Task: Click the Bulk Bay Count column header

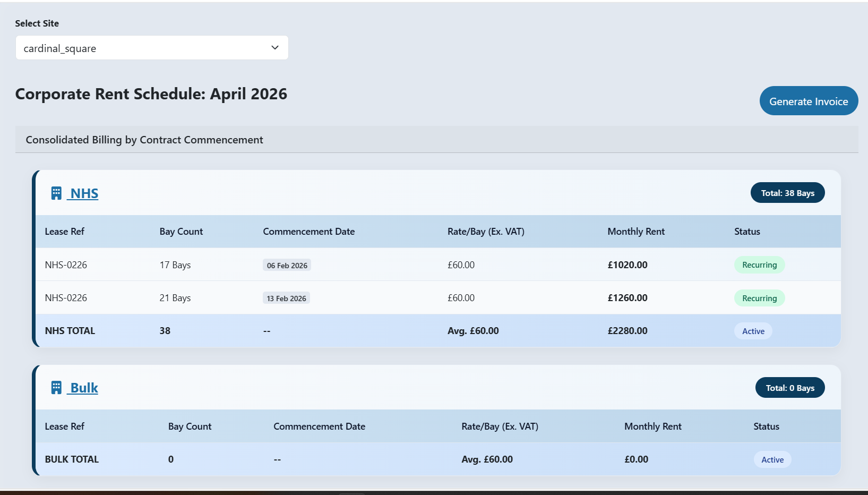Action: 190,426
